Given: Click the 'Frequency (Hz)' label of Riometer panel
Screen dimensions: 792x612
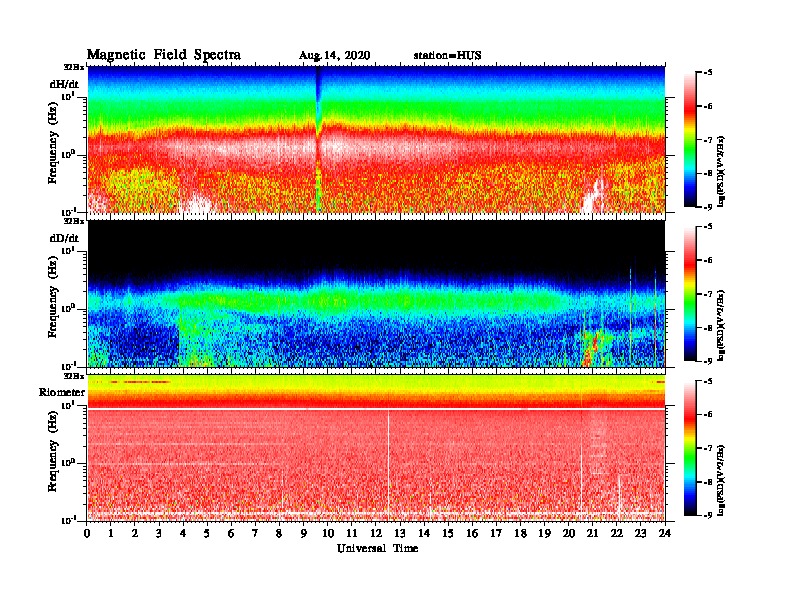Looking at the screenshot, I should click(x=53, y=451).
